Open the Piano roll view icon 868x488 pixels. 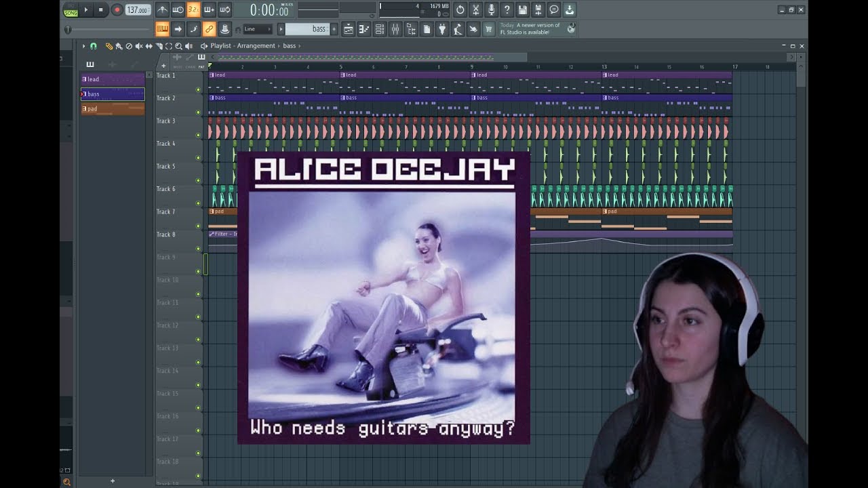click(x=364, y=29)
